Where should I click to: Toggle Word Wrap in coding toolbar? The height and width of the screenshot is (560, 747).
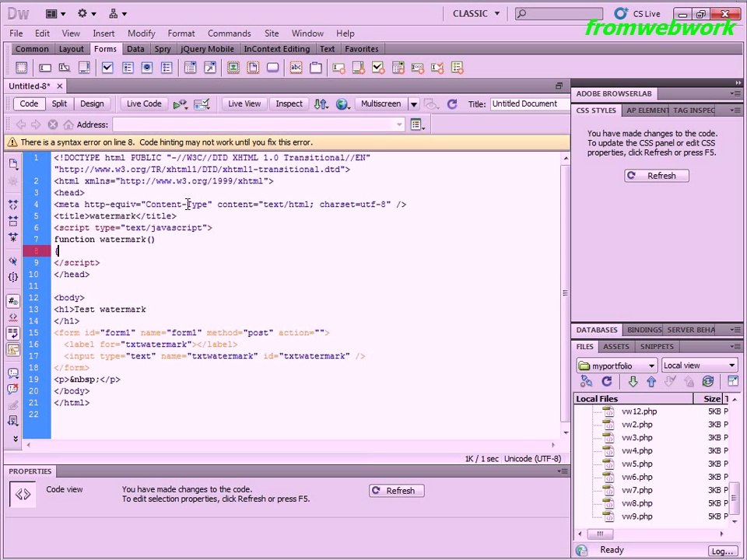tap(13, 334)
